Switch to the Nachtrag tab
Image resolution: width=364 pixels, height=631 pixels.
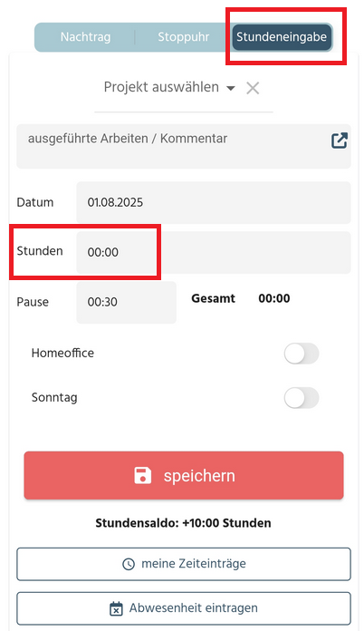pos(85,37)
